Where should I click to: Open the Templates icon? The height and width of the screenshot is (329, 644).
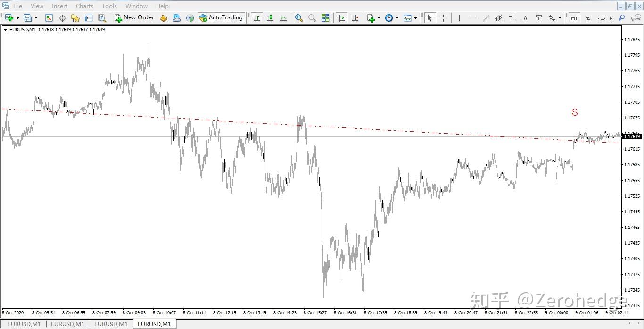[407, 18]
